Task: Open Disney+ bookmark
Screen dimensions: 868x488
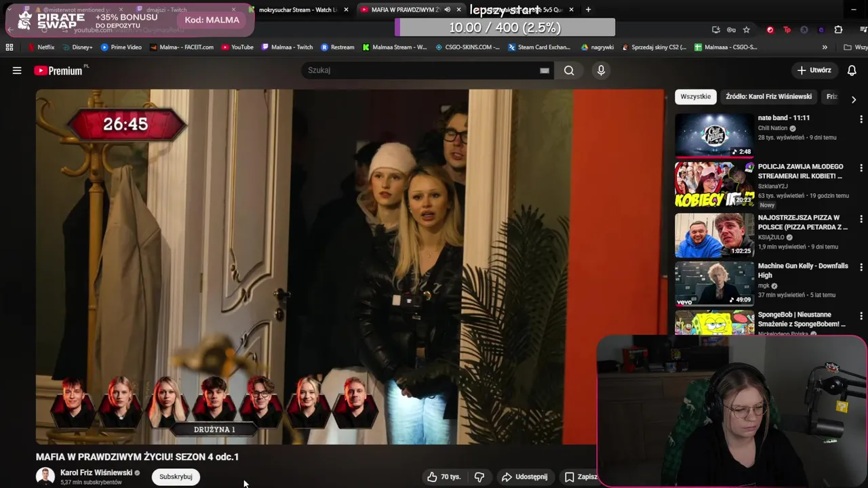Action: click(x=77, y=47)
